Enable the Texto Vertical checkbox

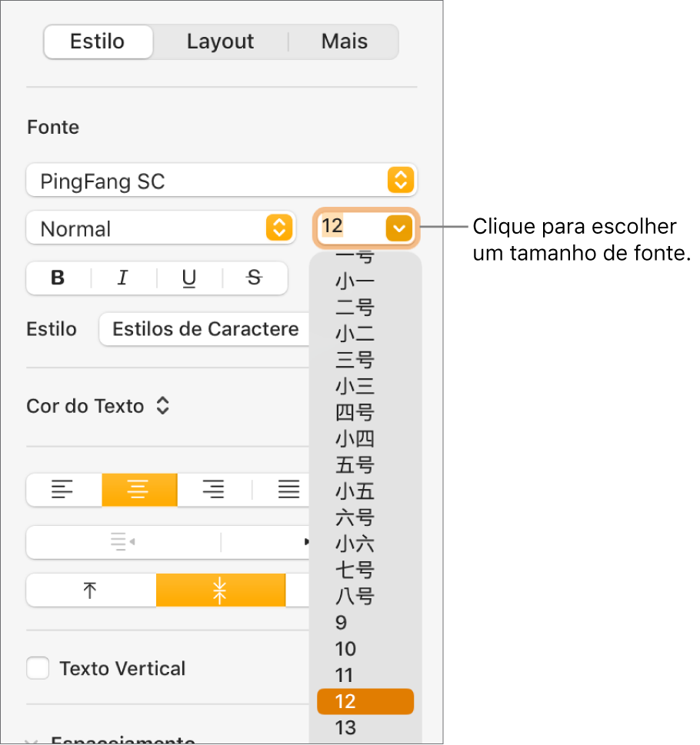[x=38, y=668]
